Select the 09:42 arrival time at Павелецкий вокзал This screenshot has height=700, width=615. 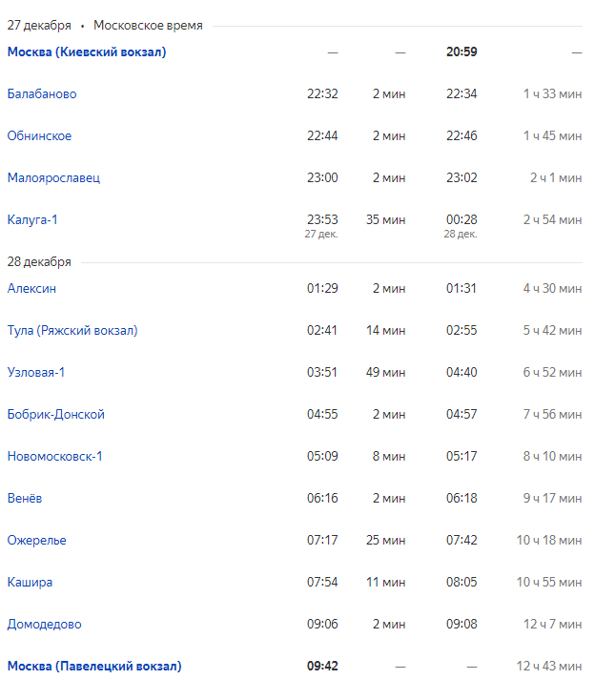click(322, 667)
